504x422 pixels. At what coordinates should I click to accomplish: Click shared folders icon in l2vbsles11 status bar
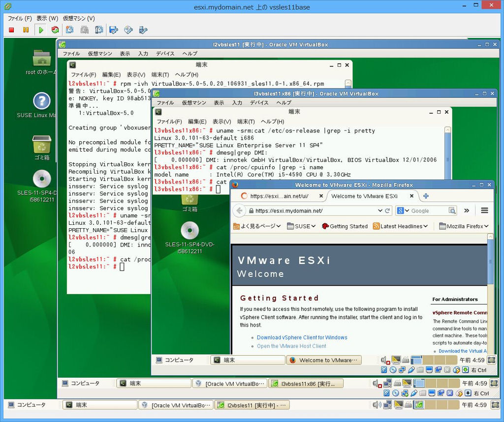[x=423, y=393]
